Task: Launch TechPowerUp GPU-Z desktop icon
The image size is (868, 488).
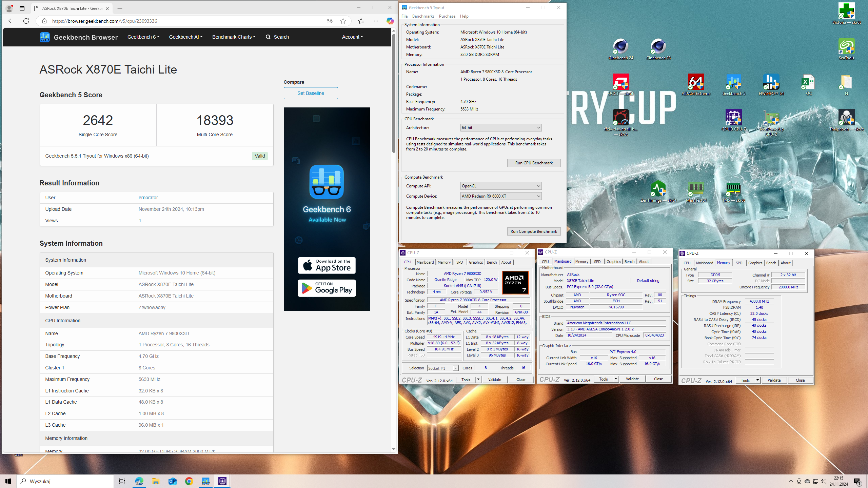Action: [771, 123]
